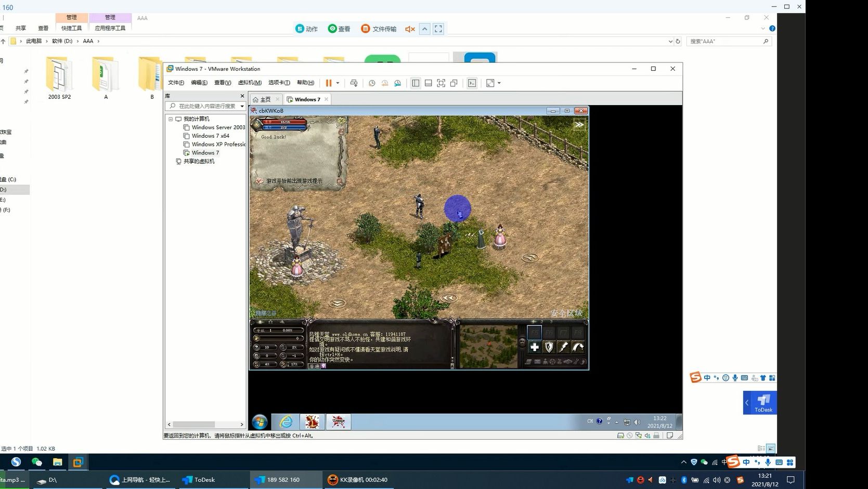Open the Windows 7 guest Start menu

(260, 421)
